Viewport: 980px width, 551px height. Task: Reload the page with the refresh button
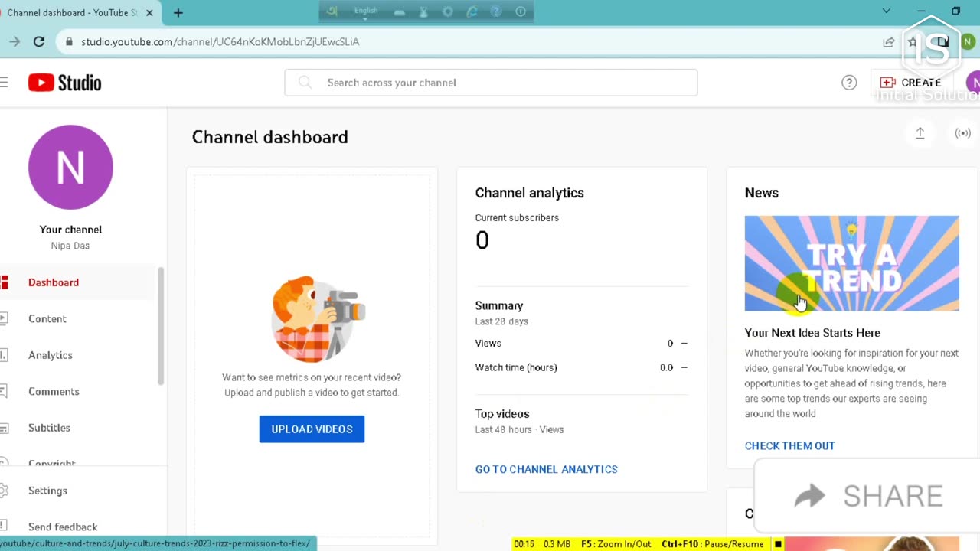point(39,42)
